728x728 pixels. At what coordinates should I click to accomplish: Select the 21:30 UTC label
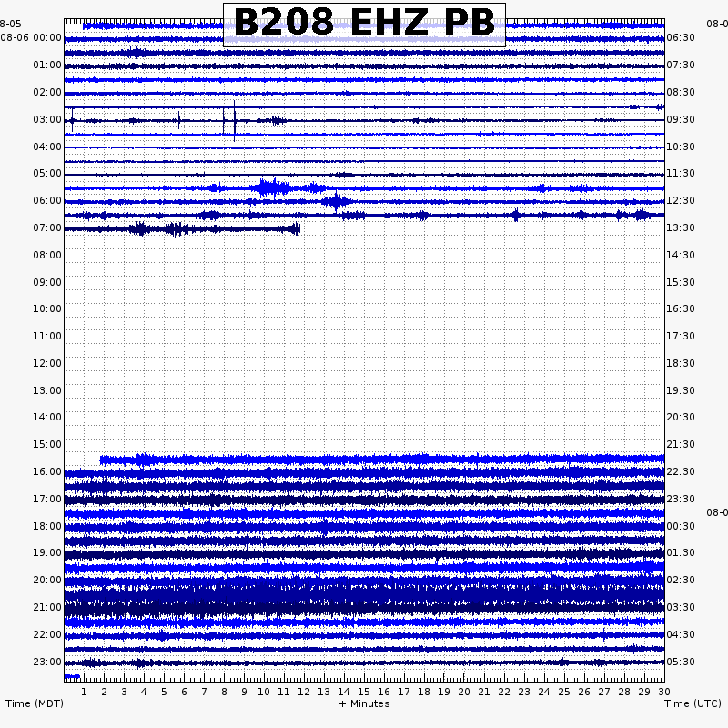(681, 445)
